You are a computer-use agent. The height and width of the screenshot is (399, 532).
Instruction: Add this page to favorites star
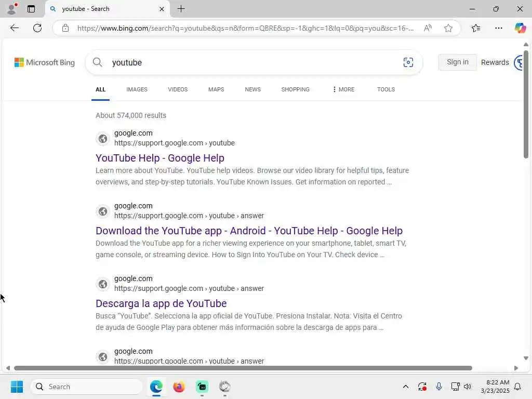tap(448, 28)
